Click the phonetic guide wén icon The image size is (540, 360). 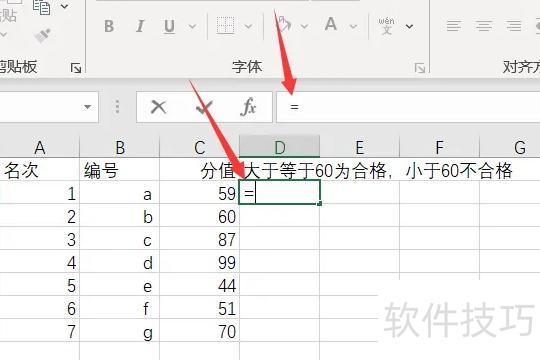click(387, 26)
